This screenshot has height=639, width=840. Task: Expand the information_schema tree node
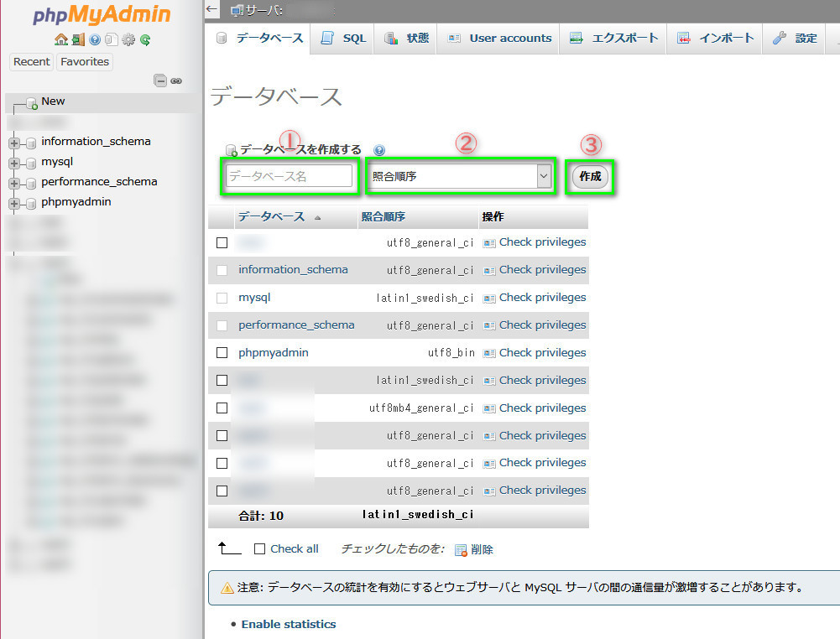(14, 143)
